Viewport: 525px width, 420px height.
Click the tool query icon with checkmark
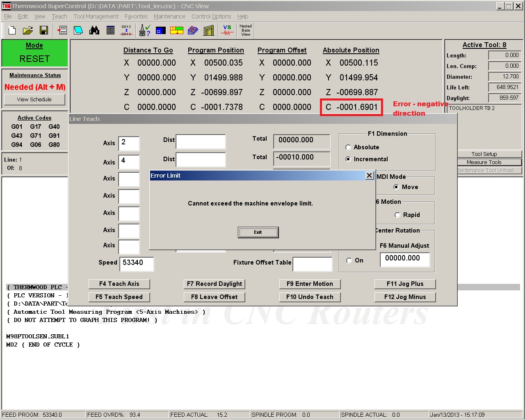click(145, 30)
